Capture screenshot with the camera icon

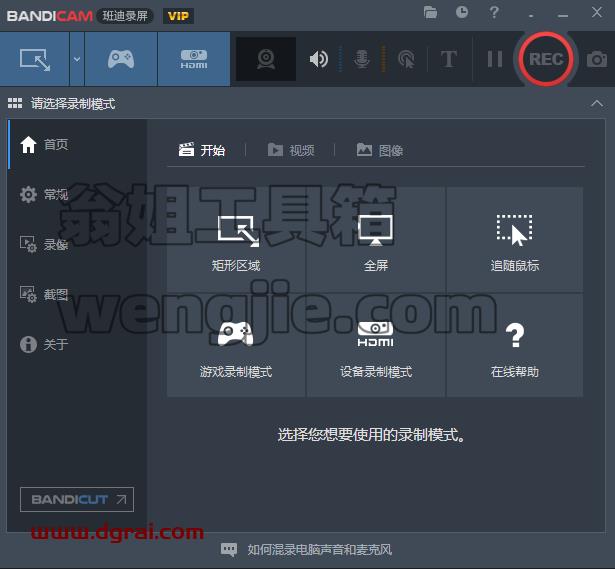click(597, 59)
